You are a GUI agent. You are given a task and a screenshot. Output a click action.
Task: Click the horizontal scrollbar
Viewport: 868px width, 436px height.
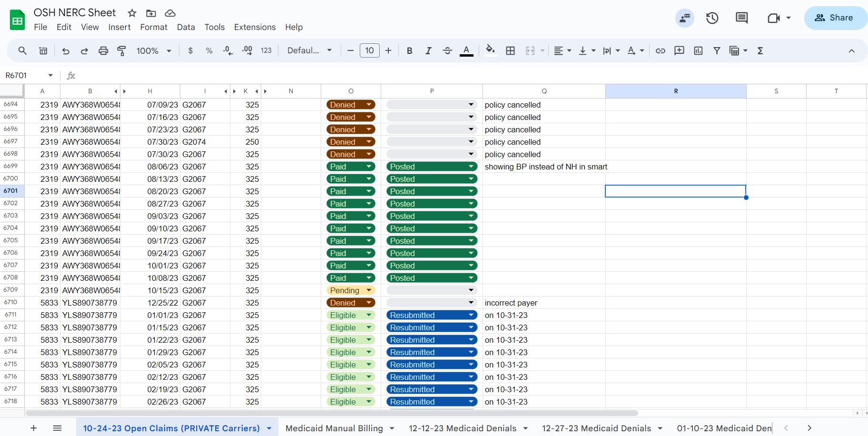coord(332,413)
